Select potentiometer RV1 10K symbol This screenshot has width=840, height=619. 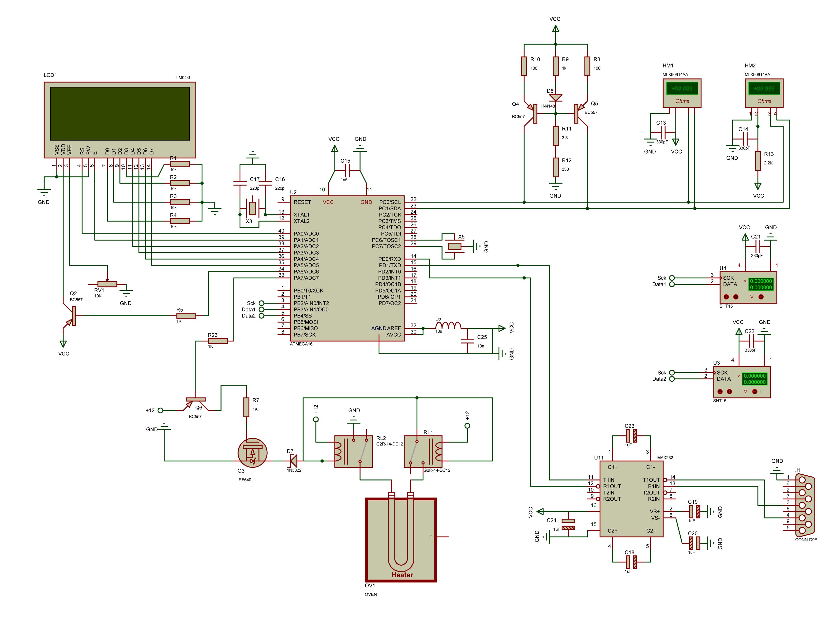coord(107,284)
